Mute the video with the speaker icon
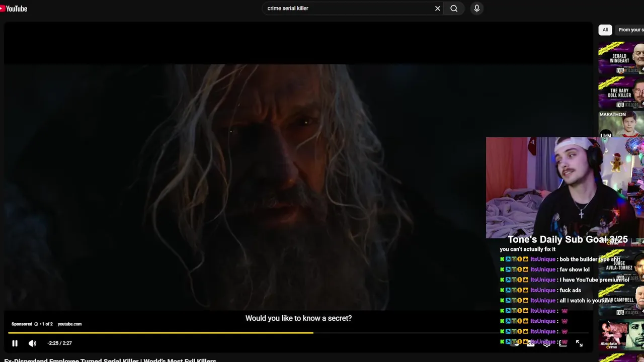Image resolution: width=644 pixels, height=362 pixels. (33, 343)
